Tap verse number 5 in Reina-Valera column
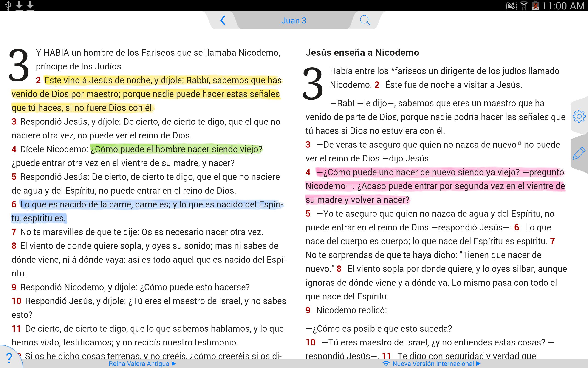 [14, 177]
